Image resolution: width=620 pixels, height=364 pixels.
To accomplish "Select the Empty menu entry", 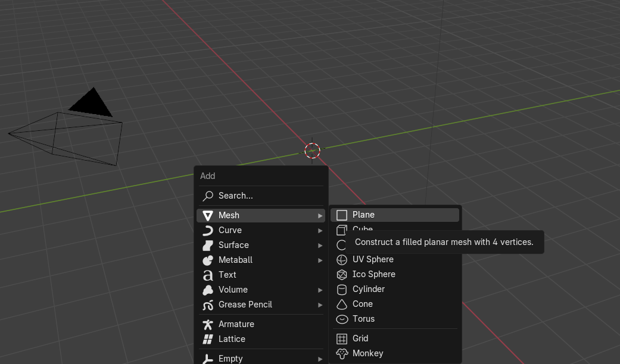I will (x=261, y=358).
